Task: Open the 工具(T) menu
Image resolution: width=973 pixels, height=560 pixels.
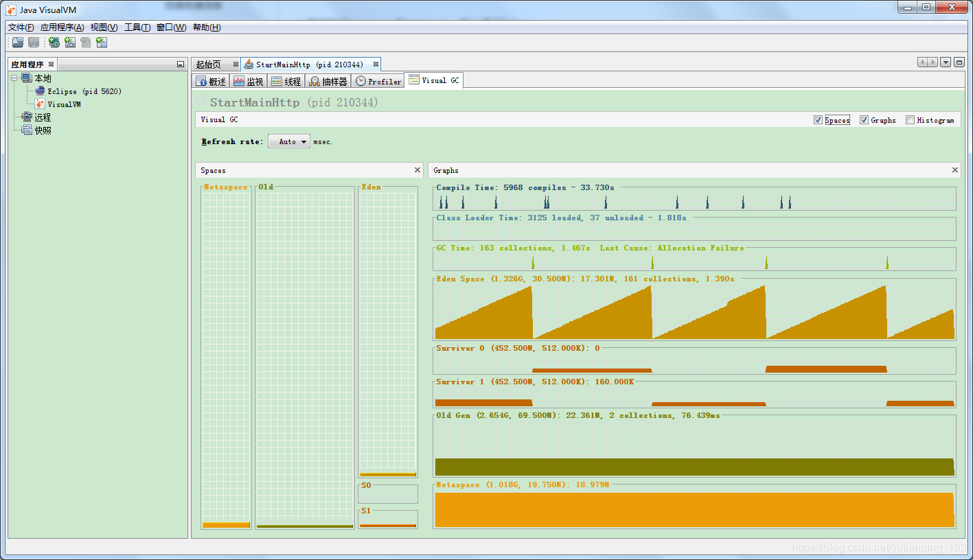Action: coord(137,27)
